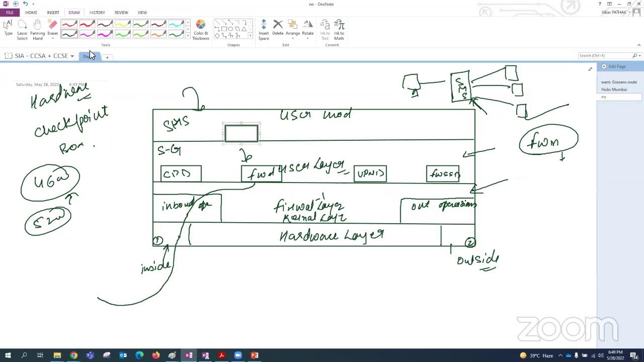The width and height of the screenshot is (644, 362).
Task: Go back using the Back arrow
Action: [16, 4]
